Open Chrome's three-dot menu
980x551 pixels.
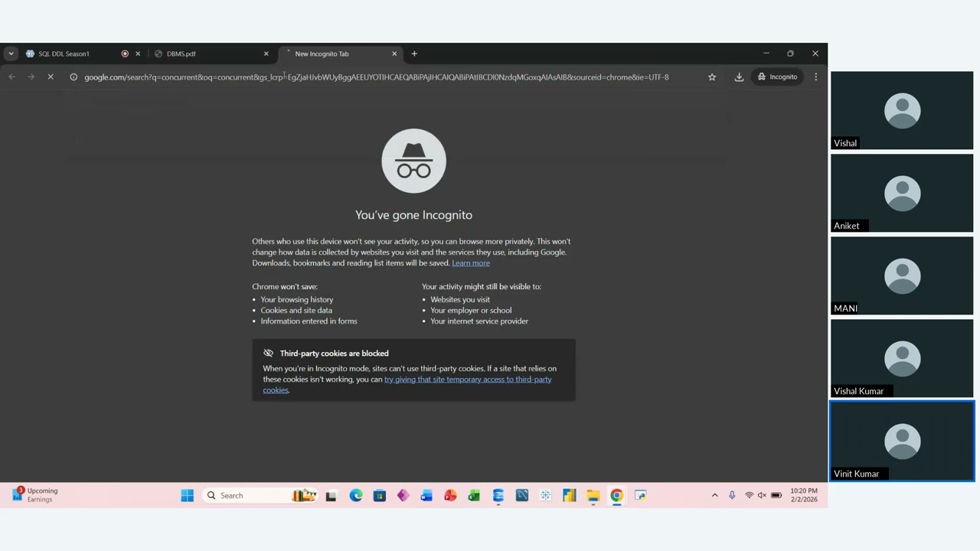[x=816, y=77]
